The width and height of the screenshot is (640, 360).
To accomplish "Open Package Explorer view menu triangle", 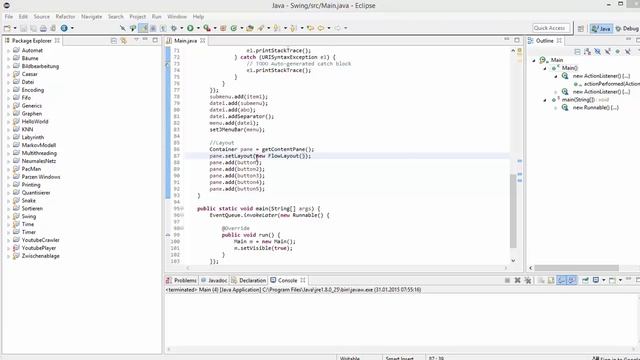I will 136,40.
